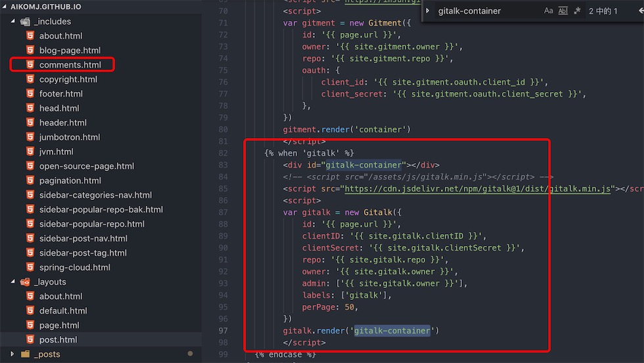Collapse the _includes folder arrow
This screenshot has height=363, width=644.
[12, 21]
